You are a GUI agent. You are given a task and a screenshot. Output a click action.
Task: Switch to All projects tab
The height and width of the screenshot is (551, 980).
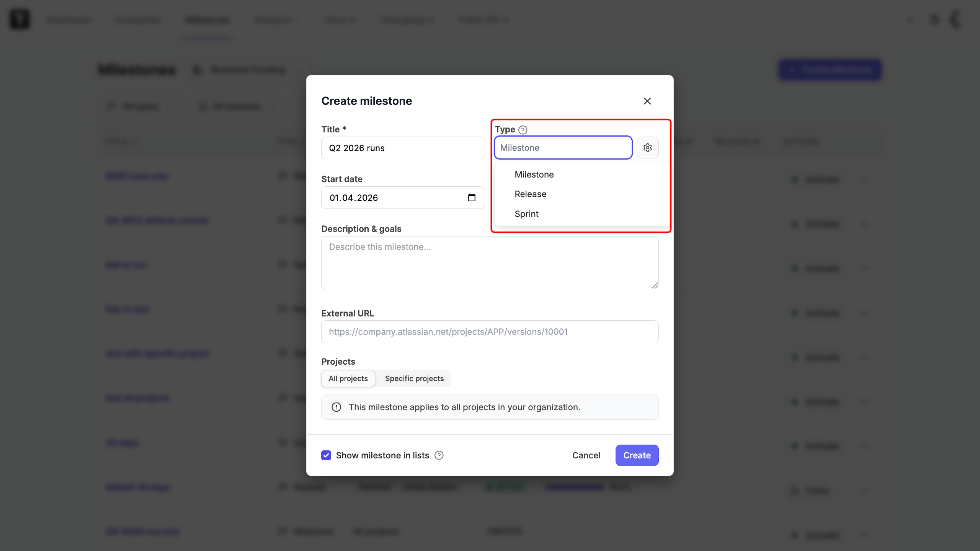tap(348, 378)
